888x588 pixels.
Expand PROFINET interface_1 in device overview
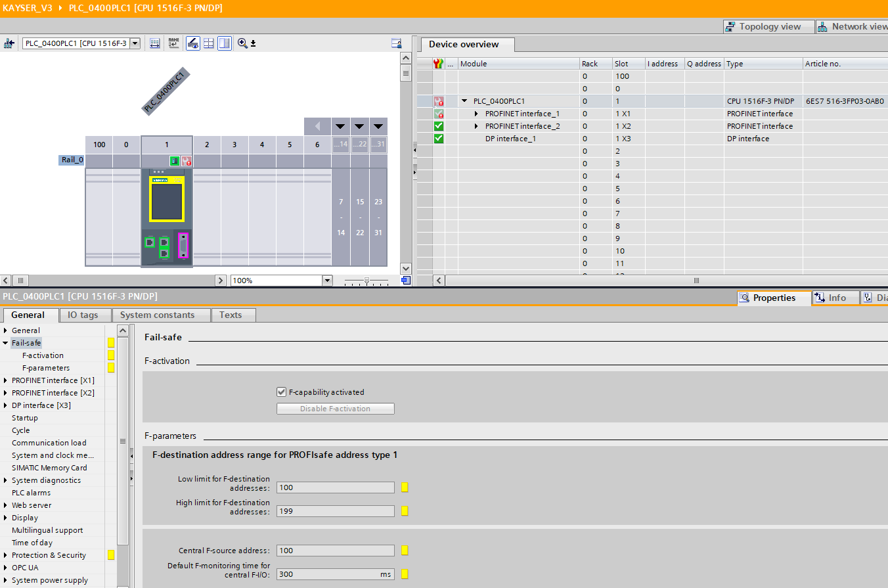(477, 114)
